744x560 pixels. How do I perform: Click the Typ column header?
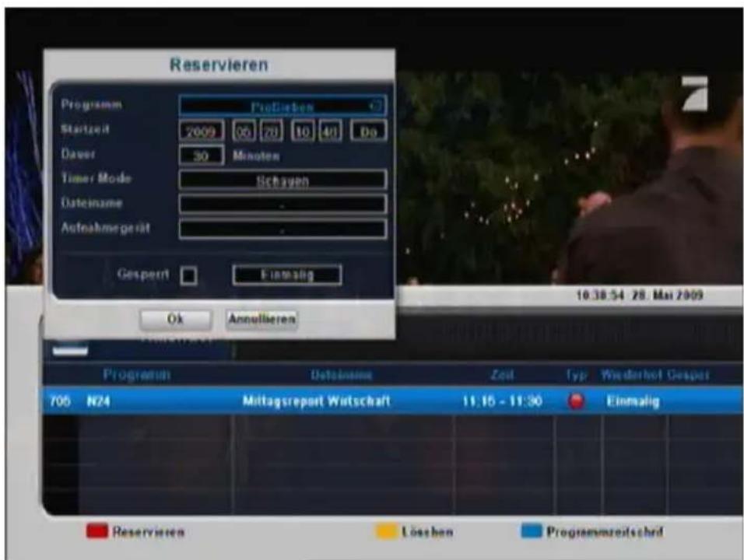[577, 375]
